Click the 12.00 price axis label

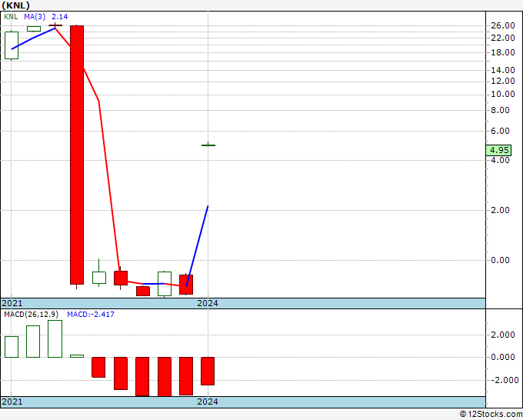coord(503,81)
